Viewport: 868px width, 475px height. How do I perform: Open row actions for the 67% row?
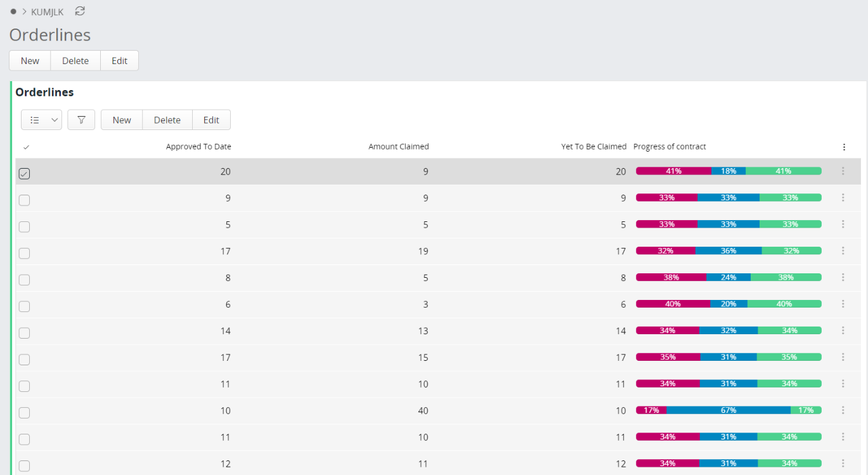click(843, 410)
